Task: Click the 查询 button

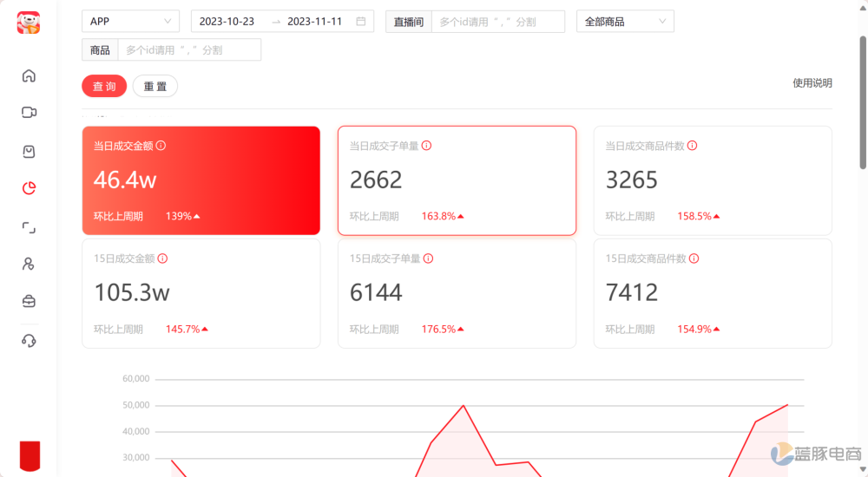Action: pyautogui.click(x=104, y=87)
